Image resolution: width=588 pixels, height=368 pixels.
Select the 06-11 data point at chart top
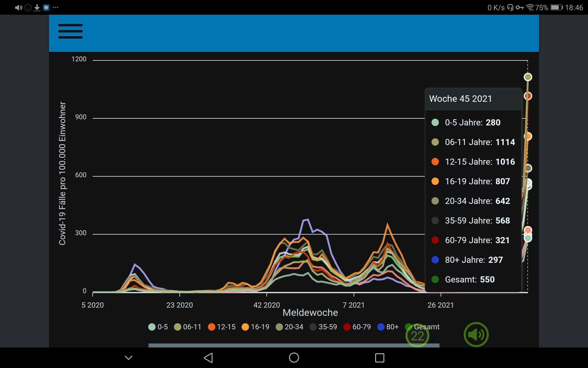pos(528,77)
